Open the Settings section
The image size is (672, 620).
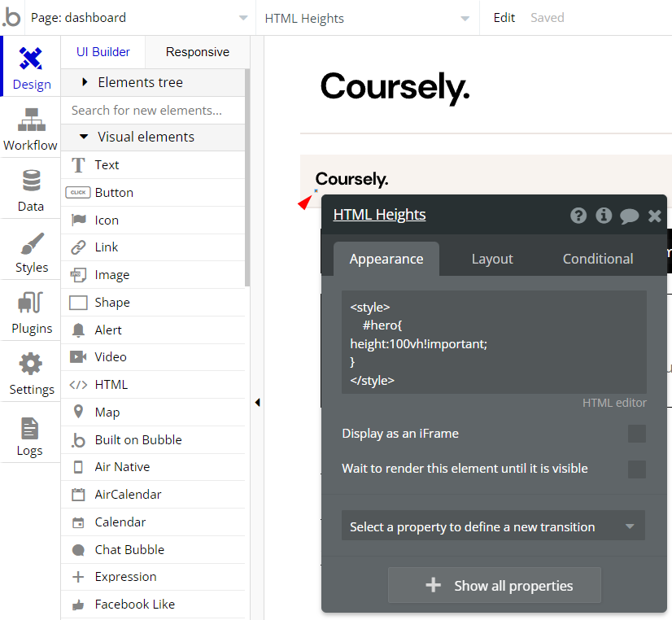[x=30, y=373]
